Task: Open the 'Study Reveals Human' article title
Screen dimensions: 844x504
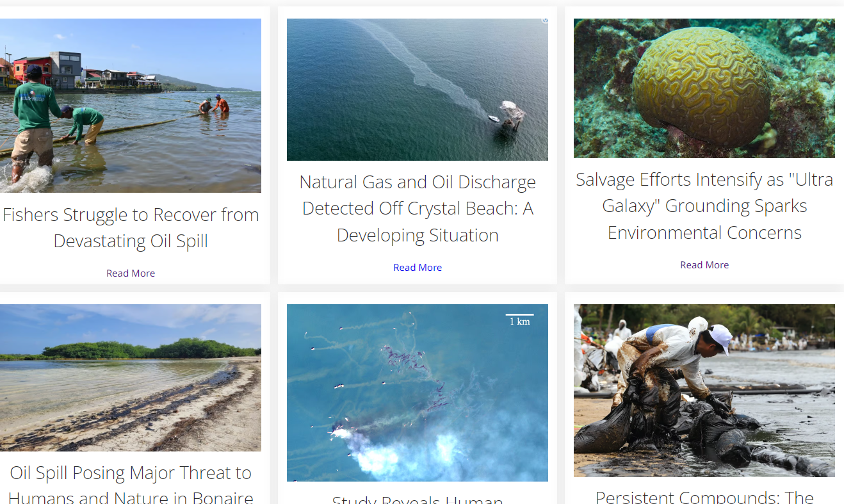Action: point(418,499)
